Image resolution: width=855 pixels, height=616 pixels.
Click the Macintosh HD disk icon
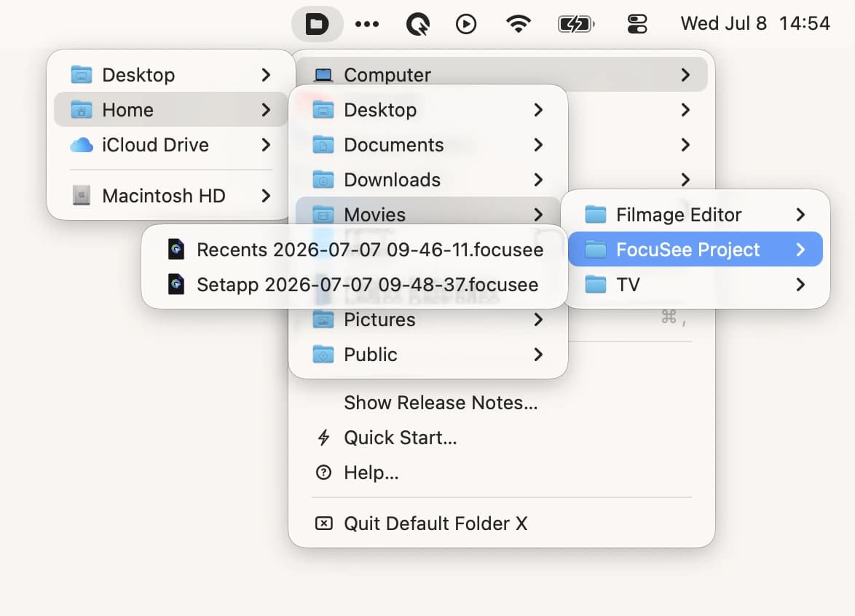[82, 196]
